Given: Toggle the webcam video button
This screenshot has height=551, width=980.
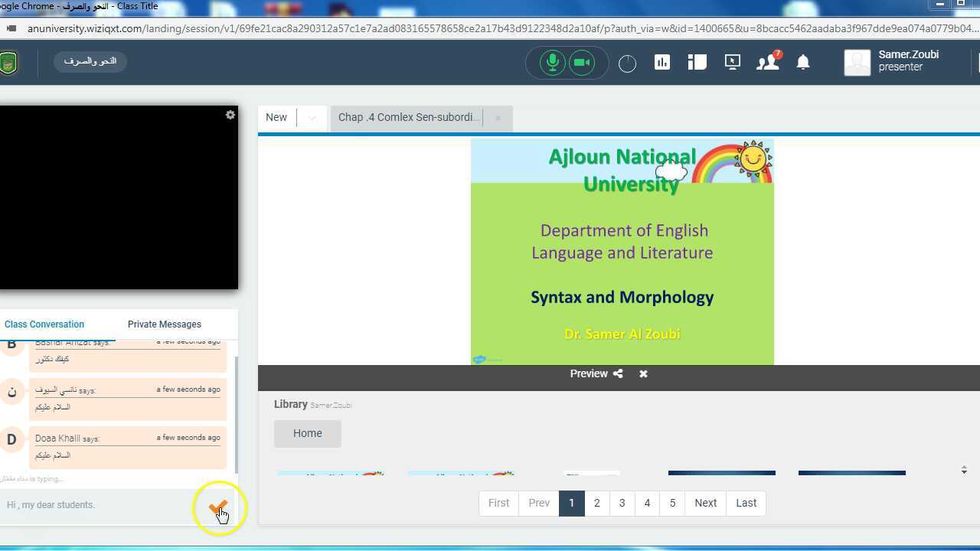Looking at the screenshot, I should [x=582, y=63].
